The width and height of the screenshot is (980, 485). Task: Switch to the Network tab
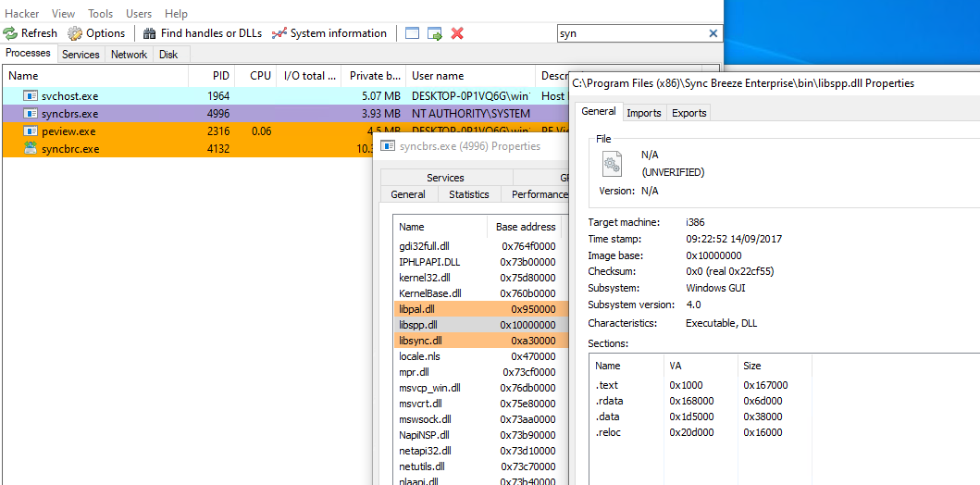point(129,55)
